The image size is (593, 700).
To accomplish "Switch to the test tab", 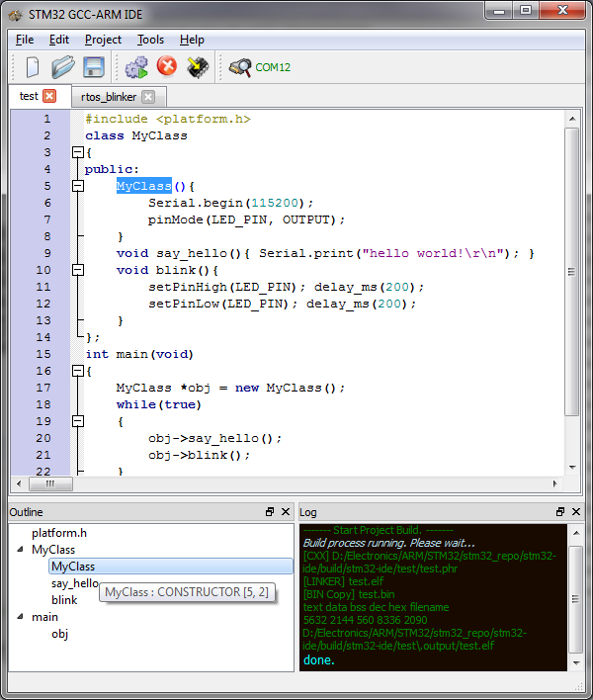I will tap(29, 96).
